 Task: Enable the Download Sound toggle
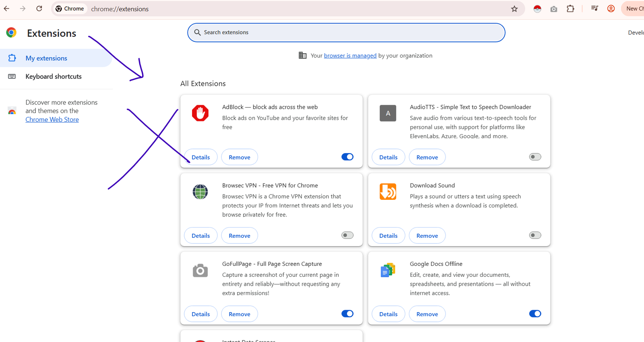click(535, 235)
